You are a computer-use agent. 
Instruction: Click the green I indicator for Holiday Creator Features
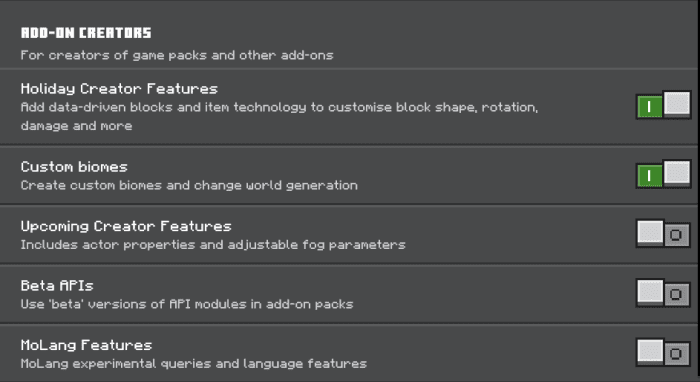(x=649, y=107)
